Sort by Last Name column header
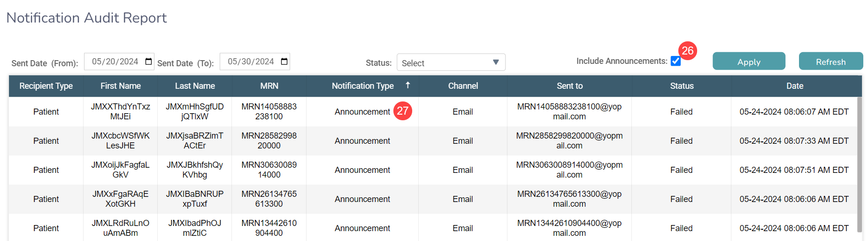 point(195,86)
